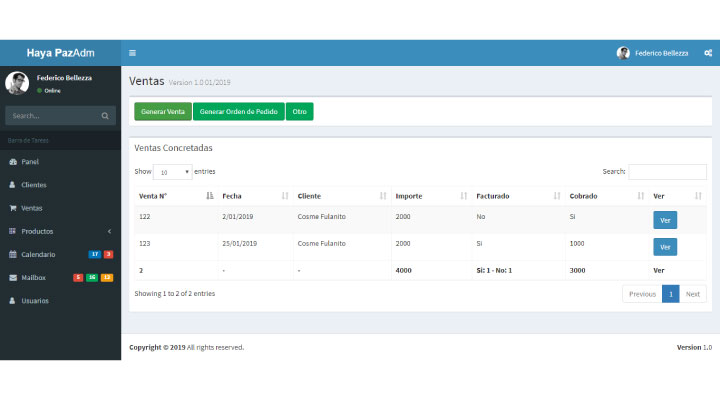This screenshot has height=400, width=720.
Task: Go to Next page of results
Action: [693, 294]
